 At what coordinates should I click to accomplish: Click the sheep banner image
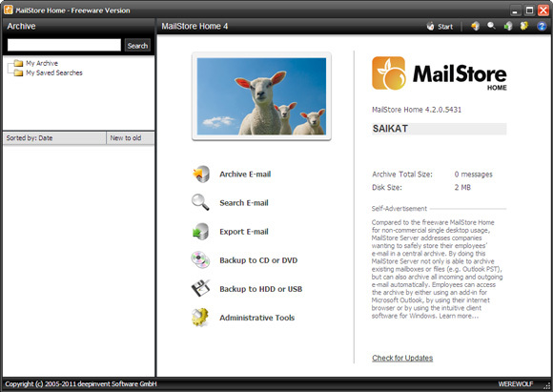click(261, 96)
